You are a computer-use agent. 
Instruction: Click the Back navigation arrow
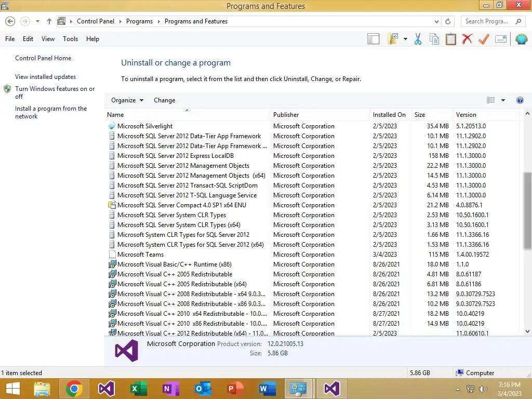(10, 21)
